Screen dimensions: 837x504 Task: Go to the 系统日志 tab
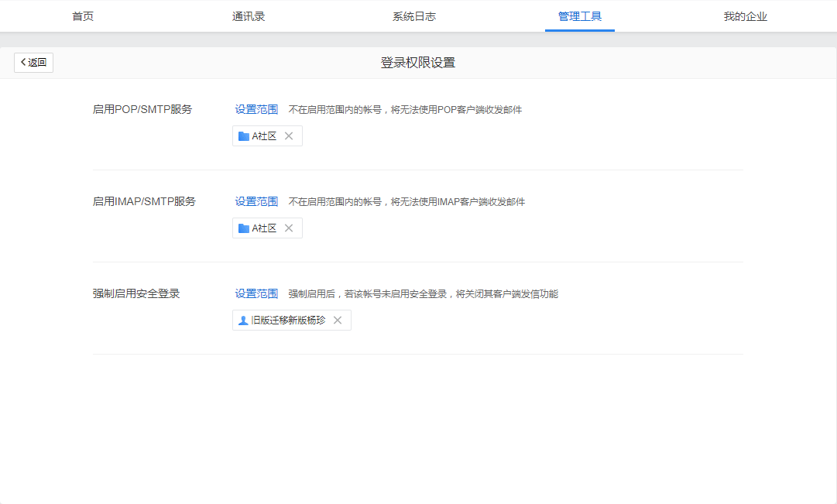point(414,16)
